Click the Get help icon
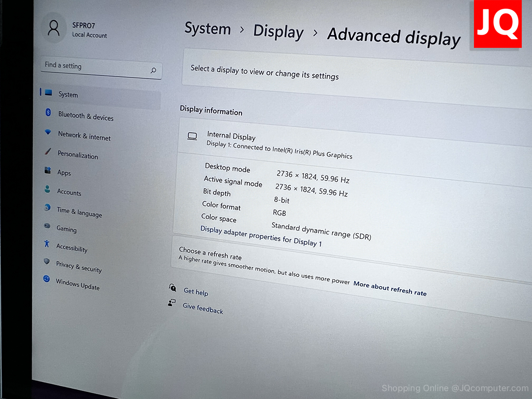Image resolution: width=532 pixels, height=399 pixels. (172, 288)
